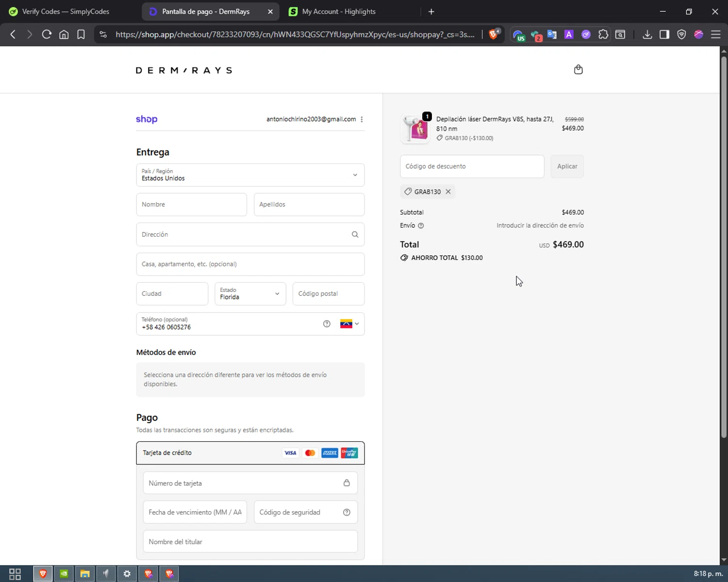This screenshot has height=582, width=728.
Task: Focus Código de descuento field
Action: 472,166
